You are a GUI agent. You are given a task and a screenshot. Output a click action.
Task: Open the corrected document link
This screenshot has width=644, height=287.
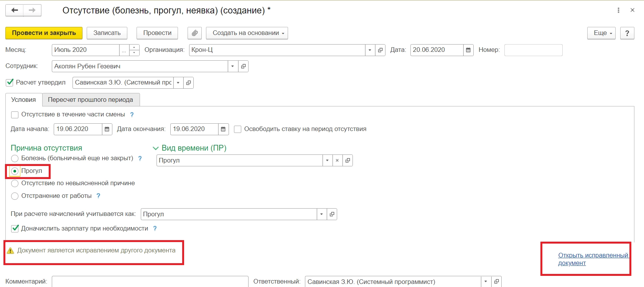[593, 259]
